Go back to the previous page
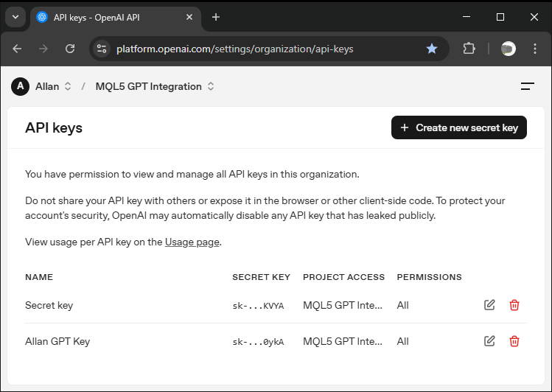 tap(17, 49)
